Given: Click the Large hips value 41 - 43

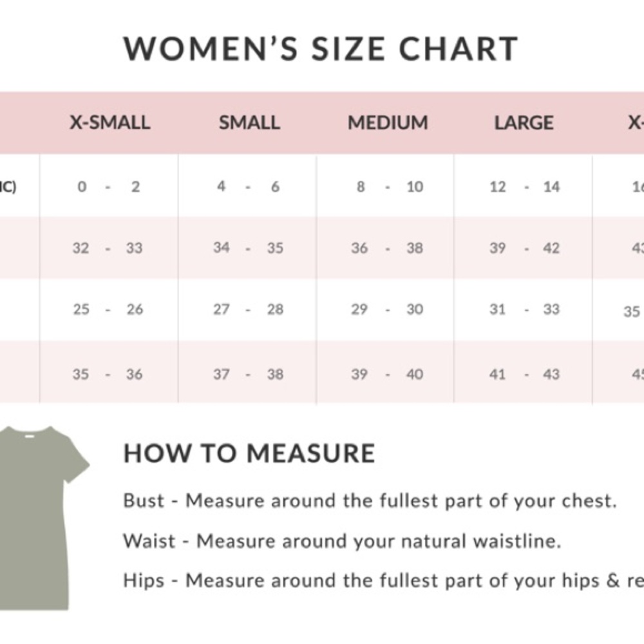Looking at the screenshot, I should click(x=524, y=374).
